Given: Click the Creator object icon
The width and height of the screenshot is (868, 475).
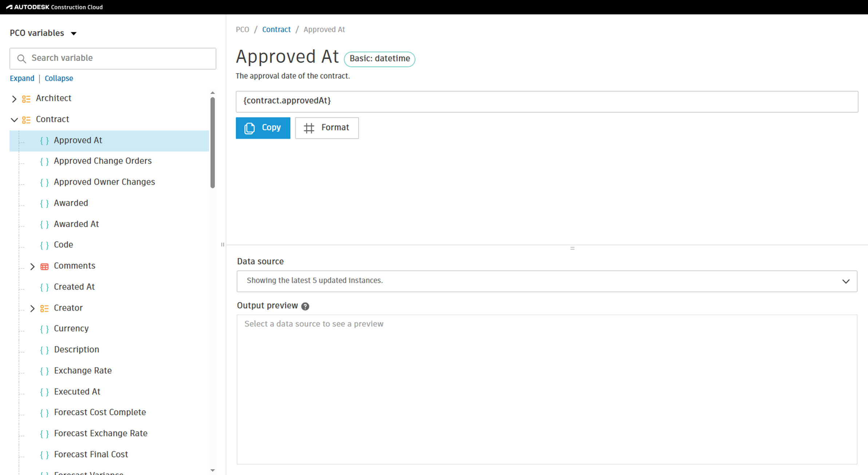Looking at the screenshot, I should click(44, 309).
